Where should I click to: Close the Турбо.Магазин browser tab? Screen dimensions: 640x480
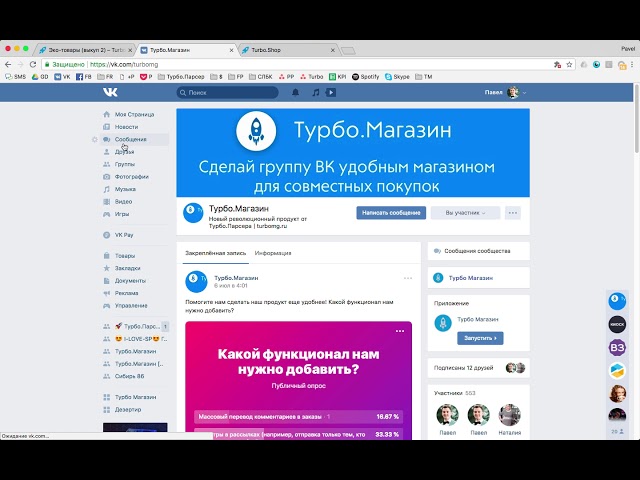click(231, 50)
